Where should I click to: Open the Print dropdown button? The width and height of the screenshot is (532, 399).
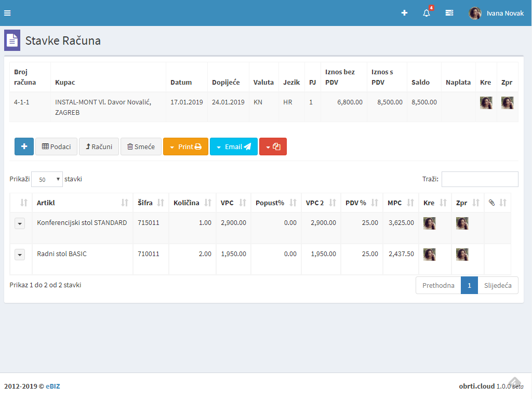pos(185,147)
